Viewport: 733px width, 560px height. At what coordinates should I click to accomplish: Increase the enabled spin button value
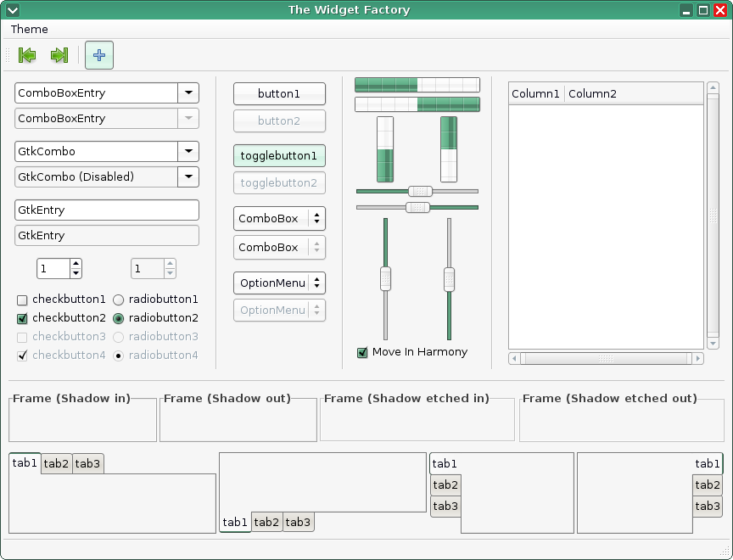click(76, 264)
